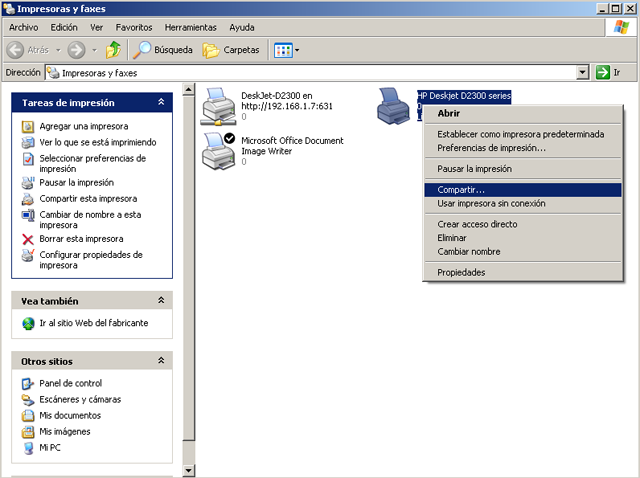Expand the Dirección address bar dropdown
640x478 pixels.
click(583, 73)
